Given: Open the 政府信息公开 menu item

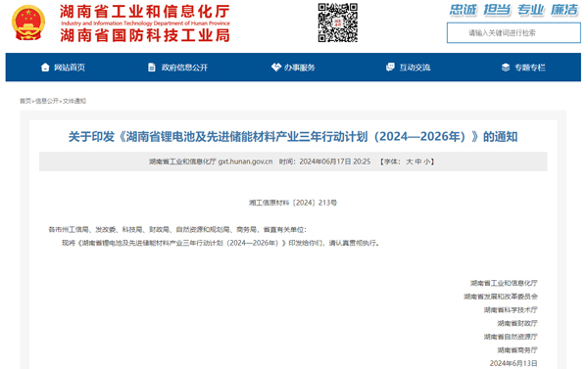Looking at the screenshot, I should 184,68.
